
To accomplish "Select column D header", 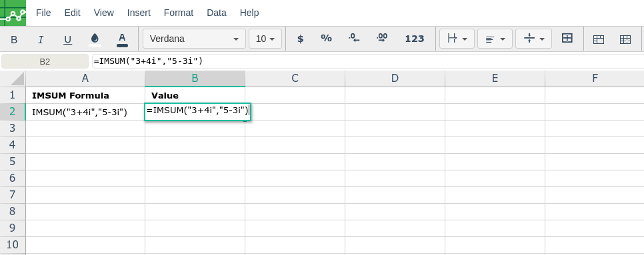I will click(x=395, y=79).
